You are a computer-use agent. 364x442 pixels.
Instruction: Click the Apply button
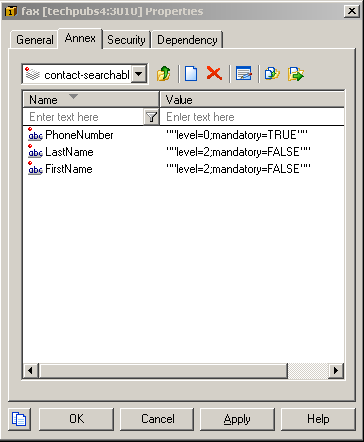click(237, 419)
